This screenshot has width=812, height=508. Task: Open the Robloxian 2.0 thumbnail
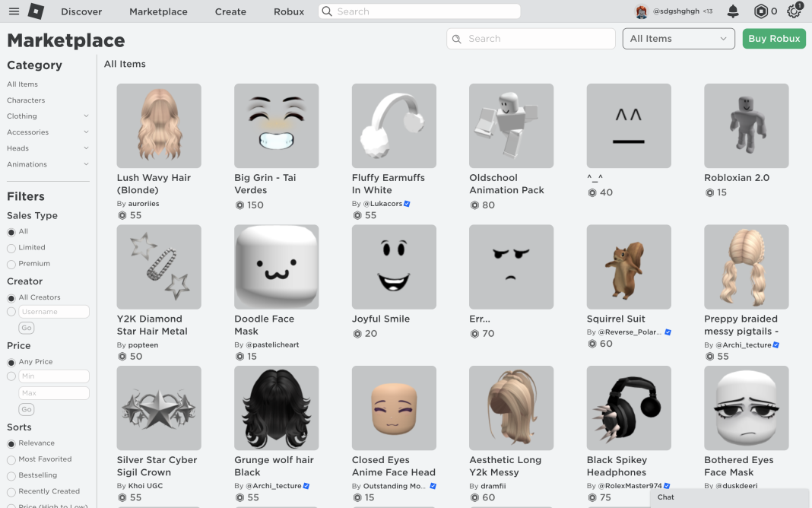click(746, 125)
